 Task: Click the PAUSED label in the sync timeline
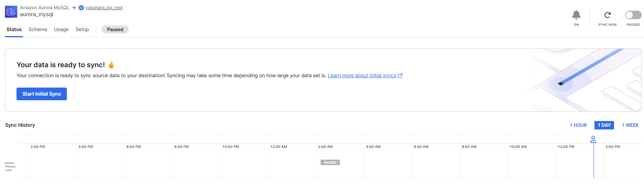pos(330,162)
